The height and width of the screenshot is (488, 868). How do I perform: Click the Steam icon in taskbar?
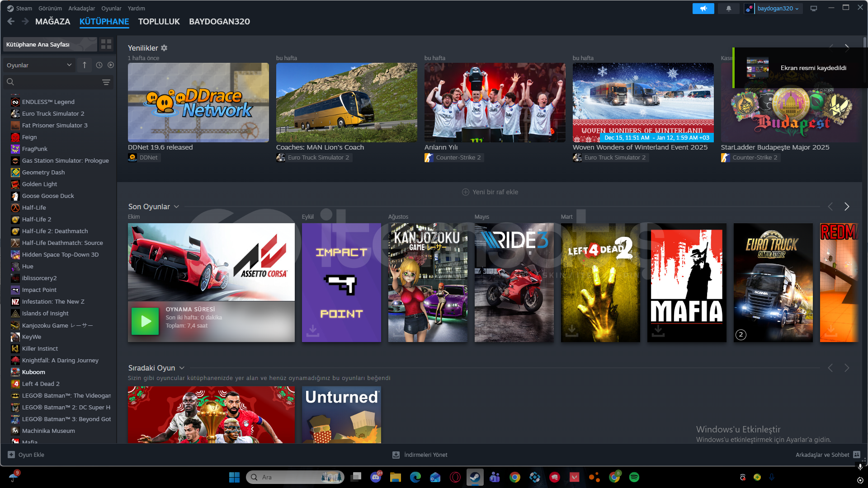pos(475,477)
